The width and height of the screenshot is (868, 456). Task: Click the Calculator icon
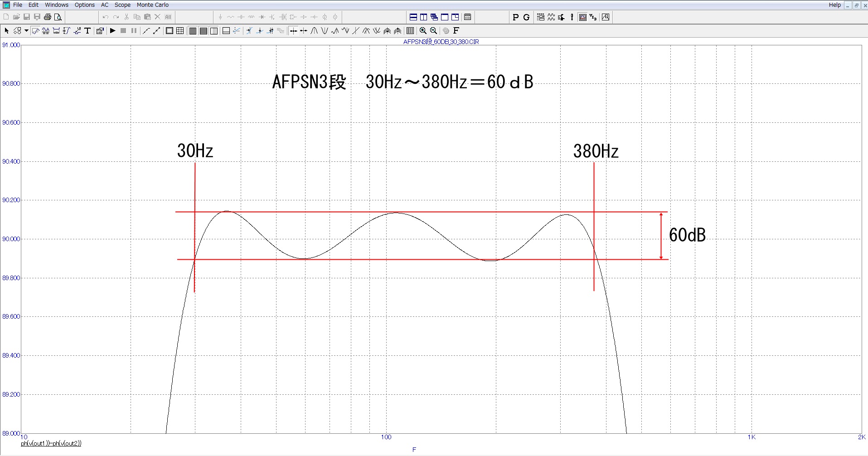tap(468, 17)
